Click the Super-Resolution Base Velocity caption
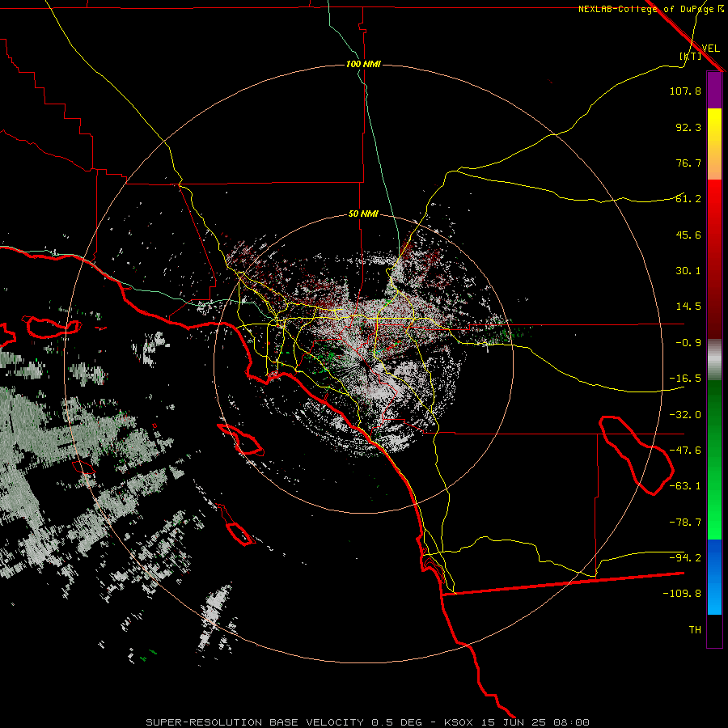Screen dimensions: 728x728 coord(367,722)
